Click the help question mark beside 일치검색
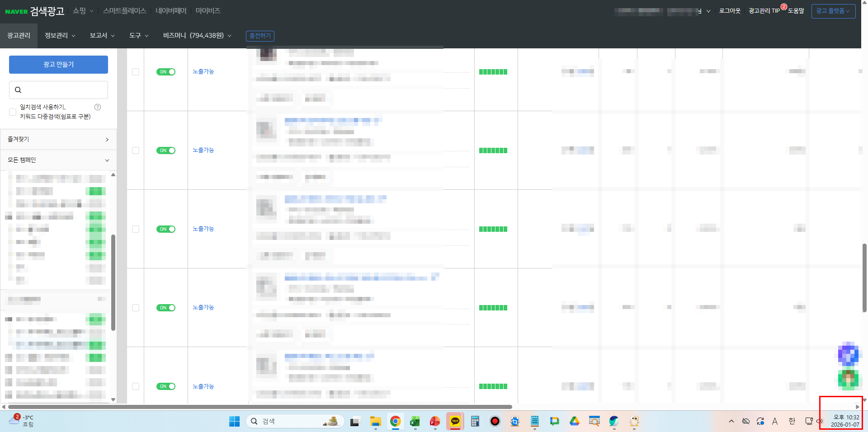Image resolution: width=868 pixels, height=432 pixels. pos(98,107)
